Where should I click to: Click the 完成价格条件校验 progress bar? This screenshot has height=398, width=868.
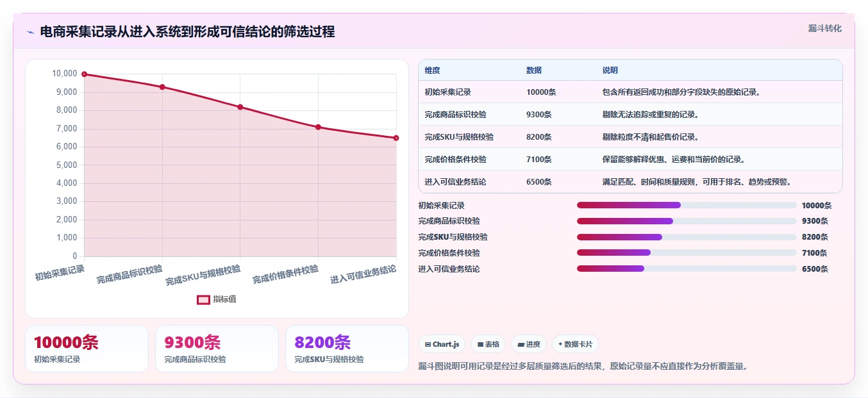click(x=687, y=253)
